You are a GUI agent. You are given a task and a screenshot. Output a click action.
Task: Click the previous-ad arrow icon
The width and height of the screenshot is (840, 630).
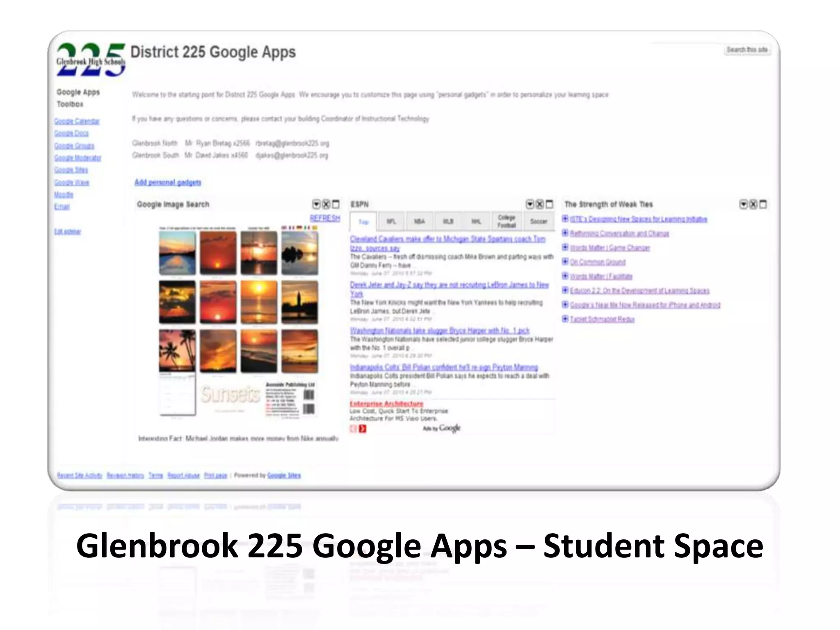tap(354, 429)
